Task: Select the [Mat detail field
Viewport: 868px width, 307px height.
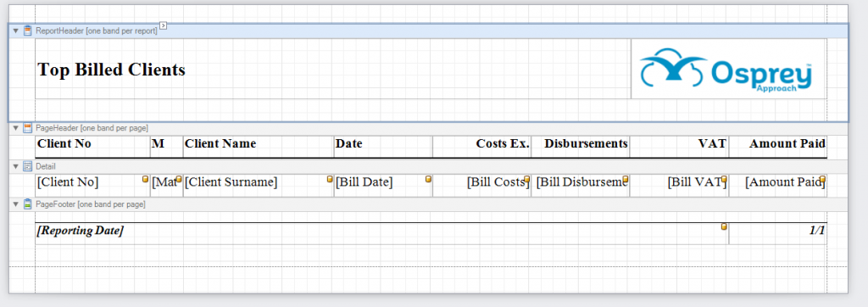Action: pyautogui.click(x=167, y=185)
